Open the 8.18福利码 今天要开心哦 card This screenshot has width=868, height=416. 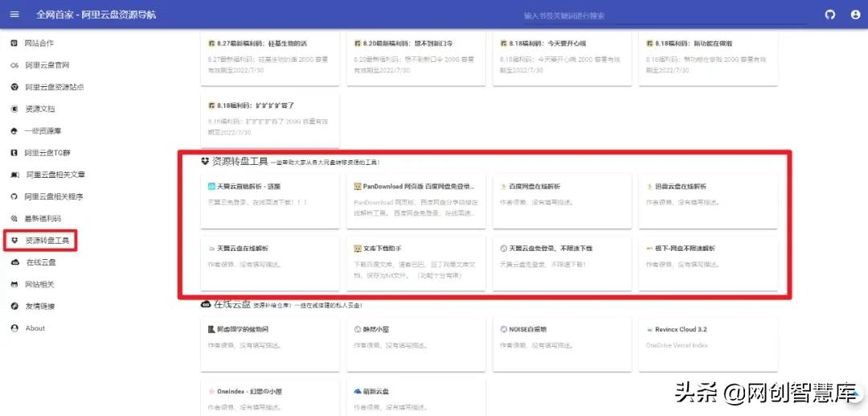point(562,58)
